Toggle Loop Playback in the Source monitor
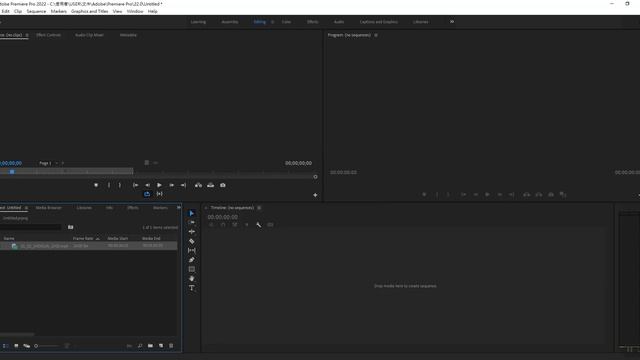The width and height of the screenshot is (640, 360). 147,194
